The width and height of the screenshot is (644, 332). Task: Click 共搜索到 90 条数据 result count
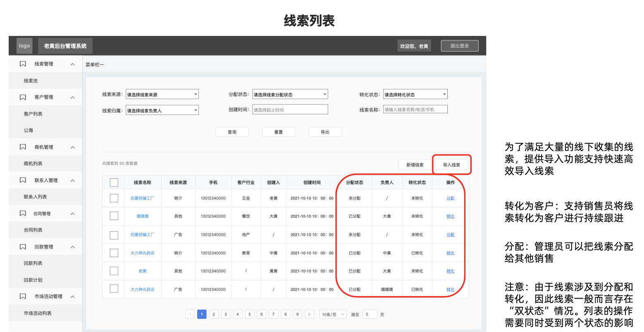(x=120, y=164)
